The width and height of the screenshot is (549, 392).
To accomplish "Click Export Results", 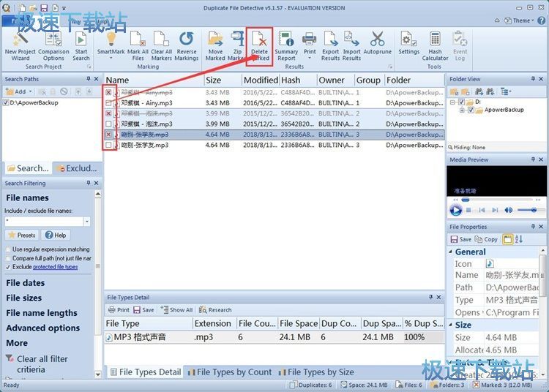I will (x=331, y=46).
